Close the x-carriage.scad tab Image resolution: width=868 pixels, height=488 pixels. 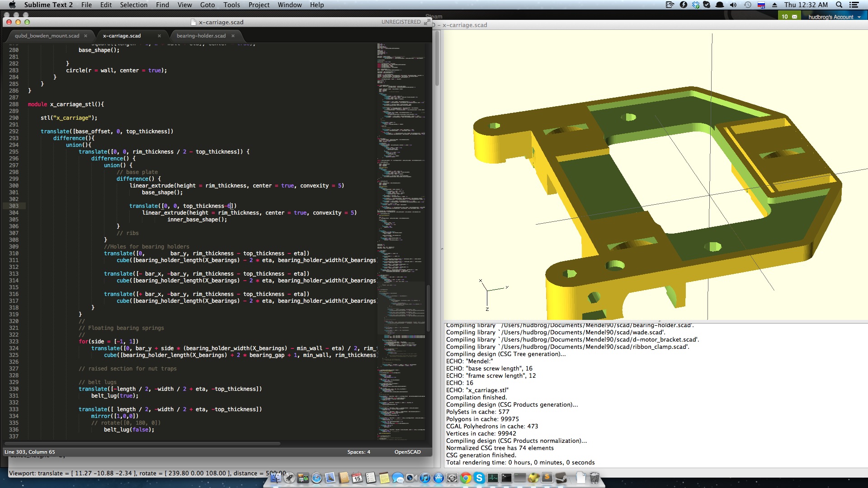coord(159,36)
